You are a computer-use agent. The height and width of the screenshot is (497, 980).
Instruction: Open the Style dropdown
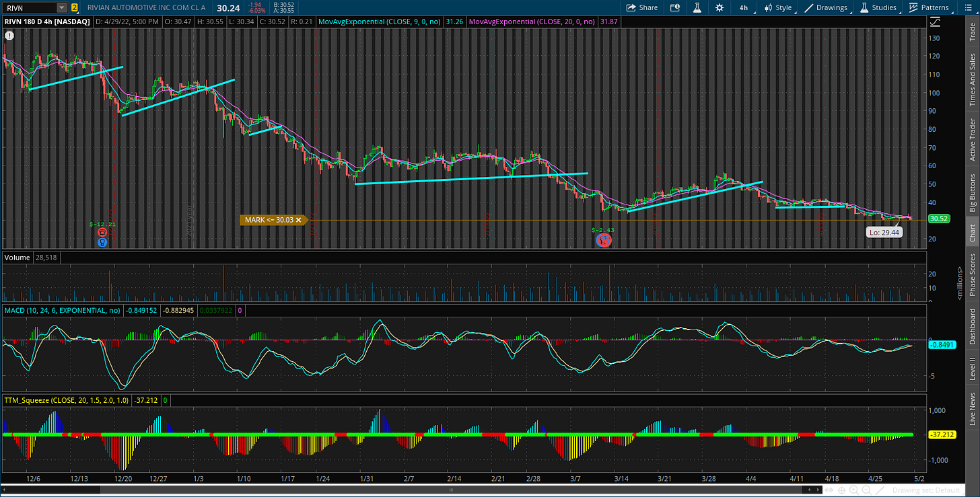(779, 8)
